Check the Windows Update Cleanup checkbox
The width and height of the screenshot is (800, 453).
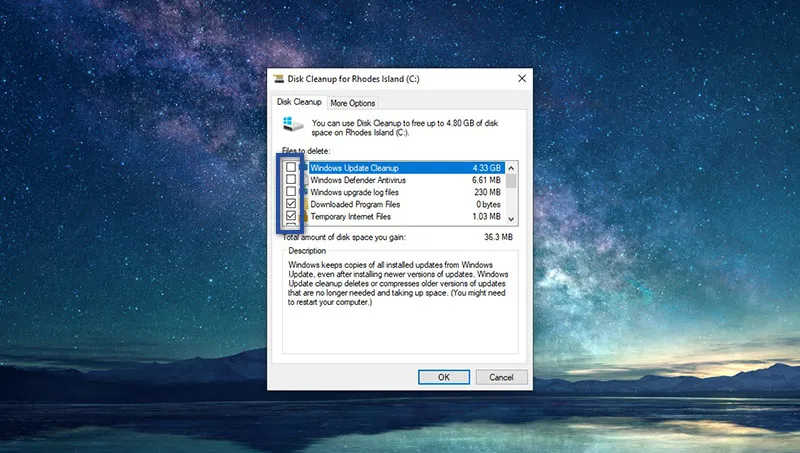click(x=291, y=167)
